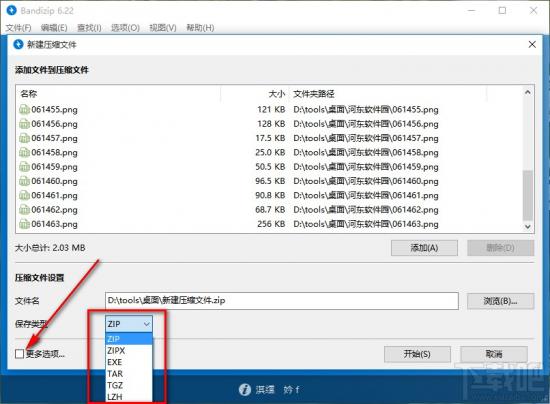Open the 查找(I) menu

[x=89, y=28]
